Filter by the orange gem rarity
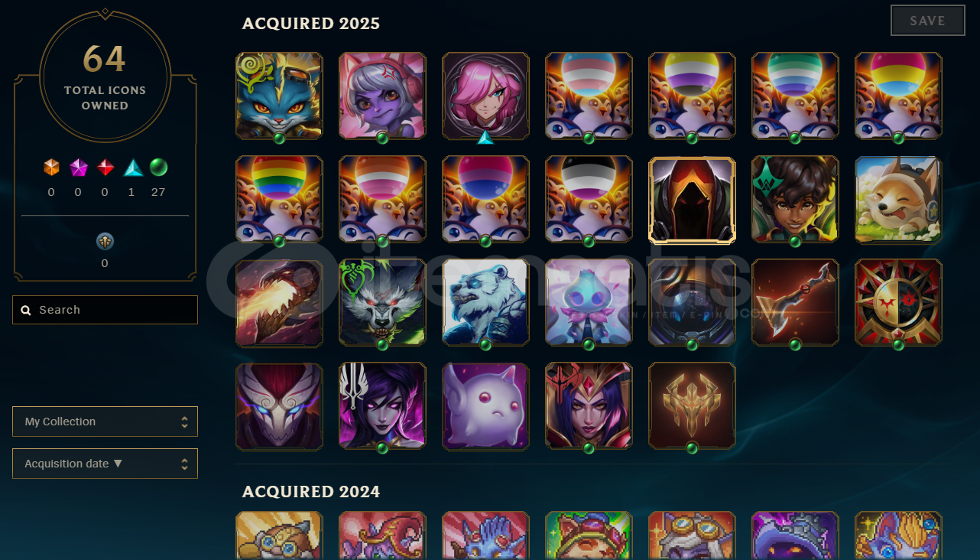This screenshot has height=560, width=980. 51,168
